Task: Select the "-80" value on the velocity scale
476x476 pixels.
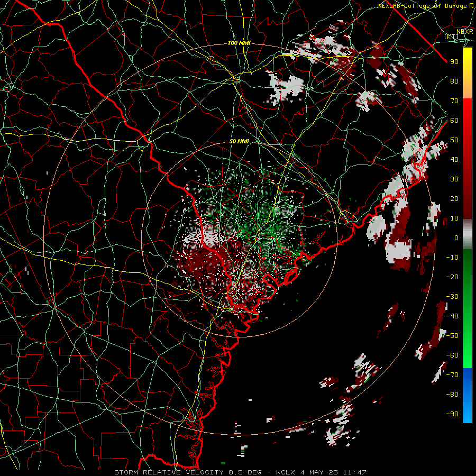Action: click(x=452, y=395)
